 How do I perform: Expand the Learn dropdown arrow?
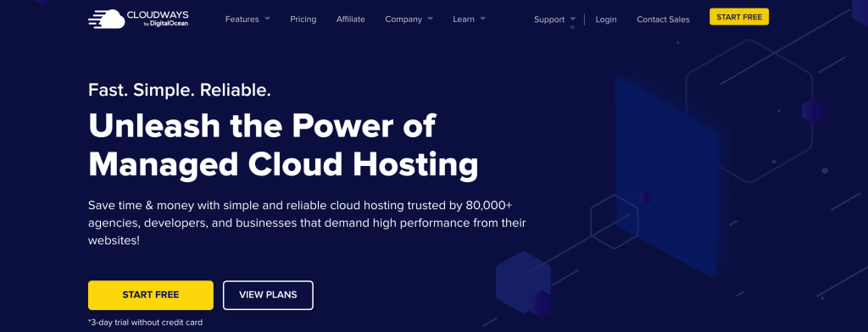[x=482, y=19]
